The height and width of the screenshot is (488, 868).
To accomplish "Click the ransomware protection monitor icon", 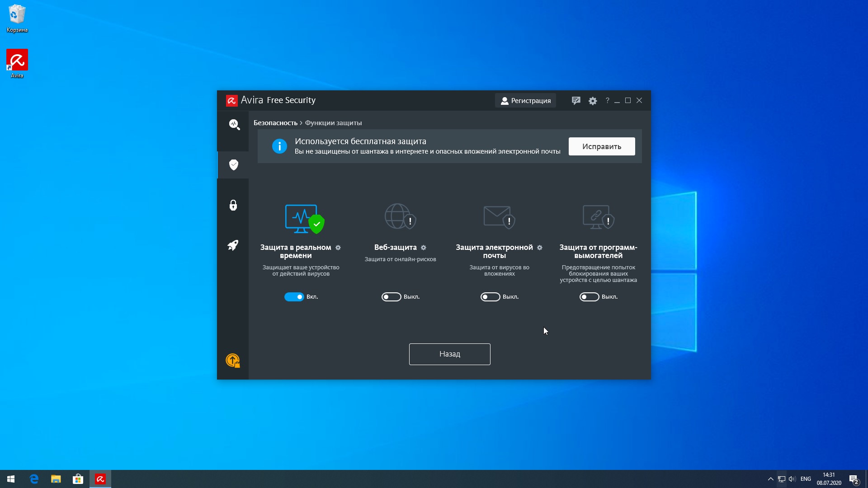I will (x=598, y=216).
